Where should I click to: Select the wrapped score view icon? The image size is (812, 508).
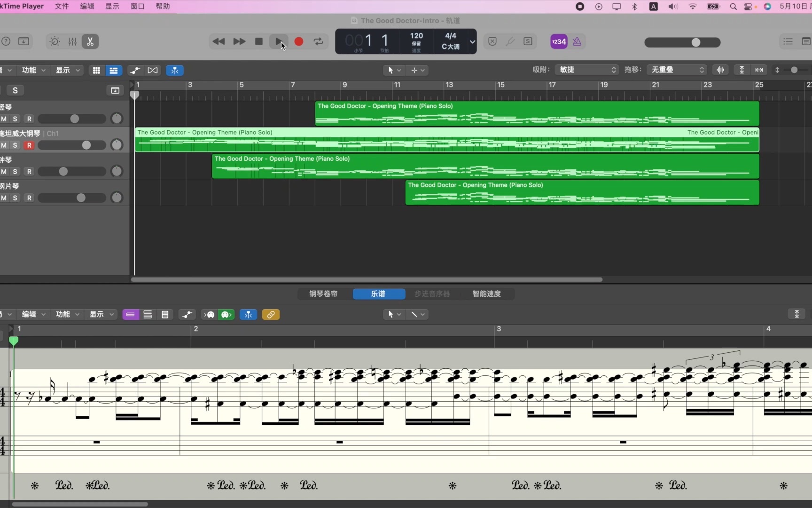[x=148, y=314]
